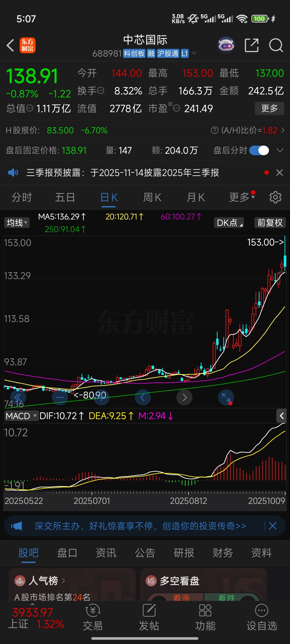Expand the popularity ranking arrow
The image size is (290, 644).
click(63, 580)
